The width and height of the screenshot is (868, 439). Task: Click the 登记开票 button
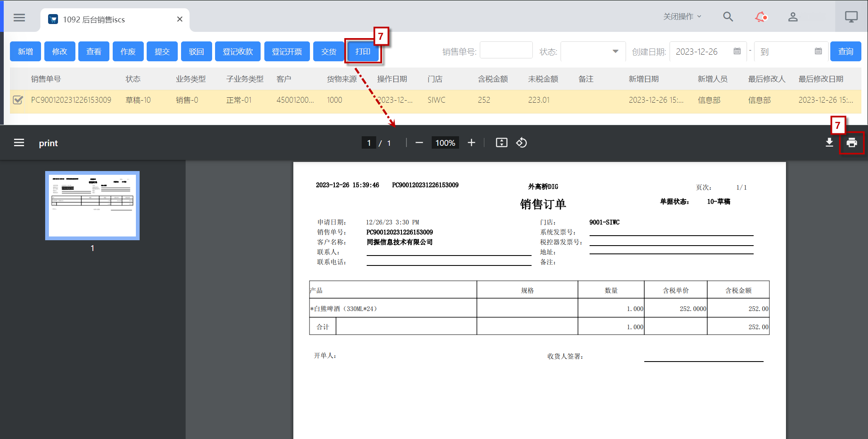pos(287,51)
